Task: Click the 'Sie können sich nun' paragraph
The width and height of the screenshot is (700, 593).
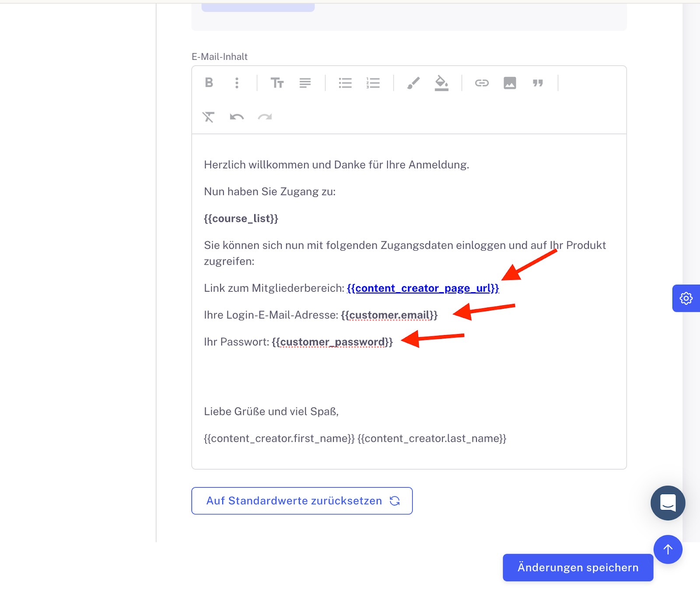Action: 405,253
